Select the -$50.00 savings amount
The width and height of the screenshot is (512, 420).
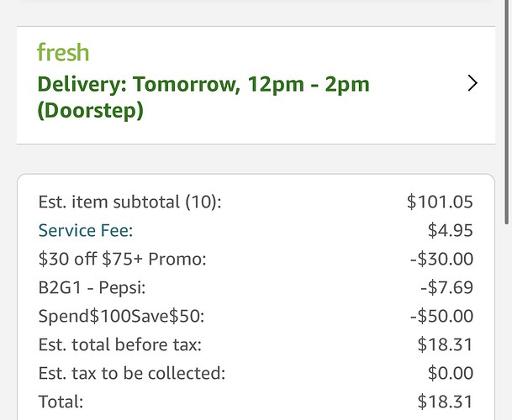[x=441, y=316]
